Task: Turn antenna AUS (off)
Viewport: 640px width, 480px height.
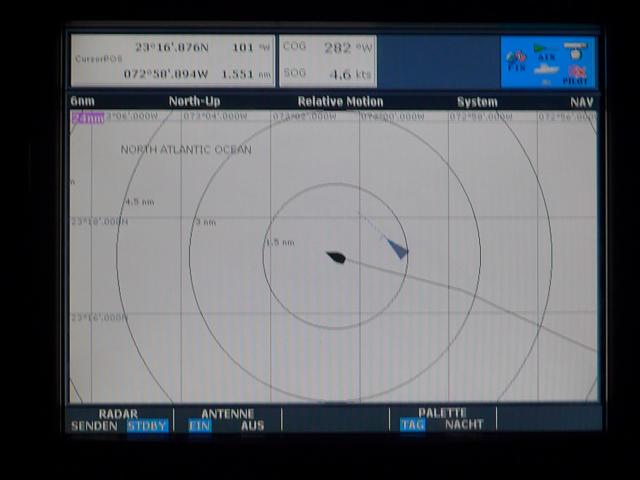Action: click(x=253, y=425)
